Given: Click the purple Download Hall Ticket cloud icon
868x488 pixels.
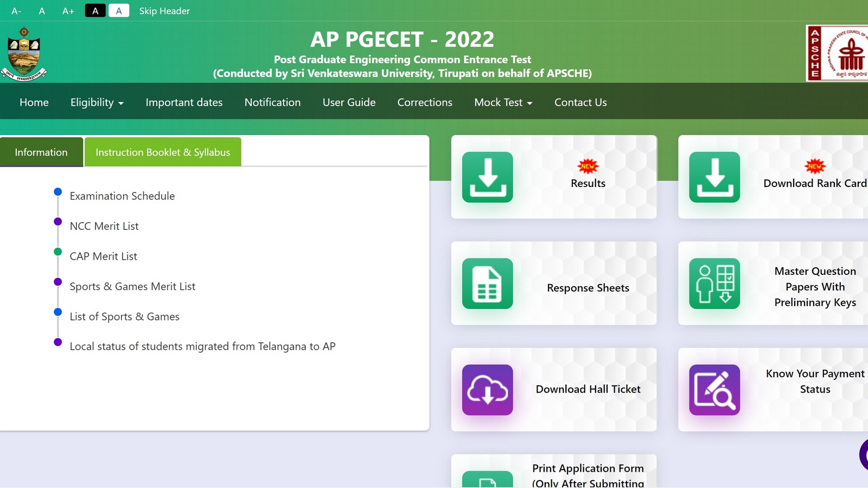Looking at the screenshot, I should (487, 390).
